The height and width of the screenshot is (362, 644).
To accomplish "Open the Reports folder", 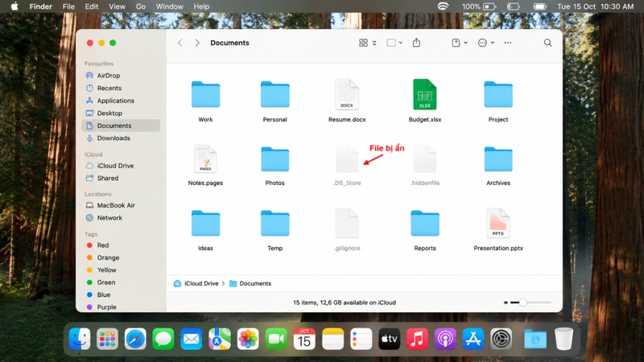I will 425,224.
